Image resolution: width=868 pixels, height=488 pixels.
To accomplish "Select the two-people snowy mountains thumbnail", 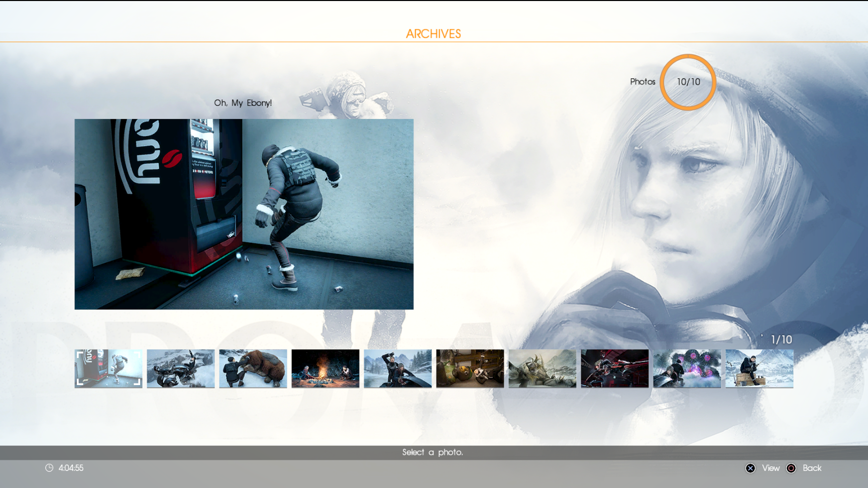I will tap(398, 369).
